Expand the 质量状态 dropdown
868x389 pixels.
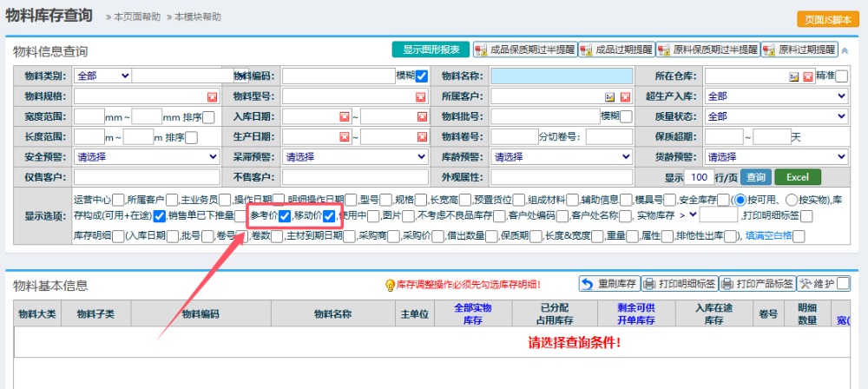pyautogui.click(x=776, y=116)
